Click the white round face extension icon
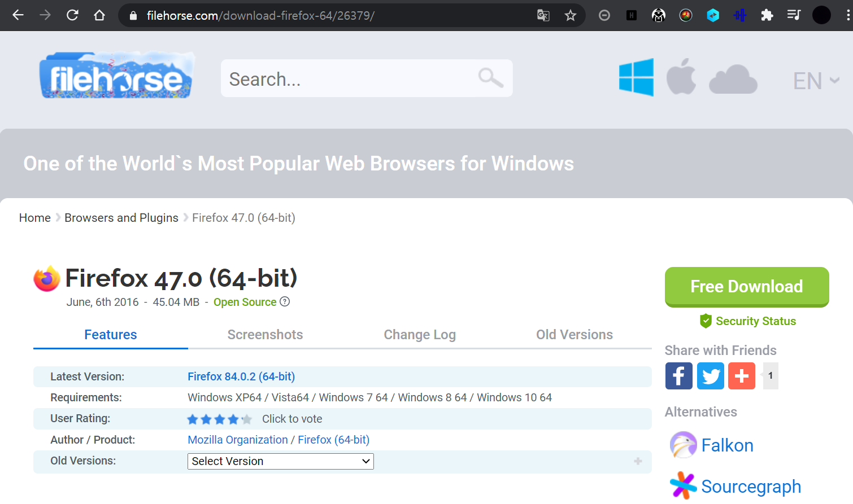The height and width of the screenshot is (504, 853). click(x=659, y=15)
